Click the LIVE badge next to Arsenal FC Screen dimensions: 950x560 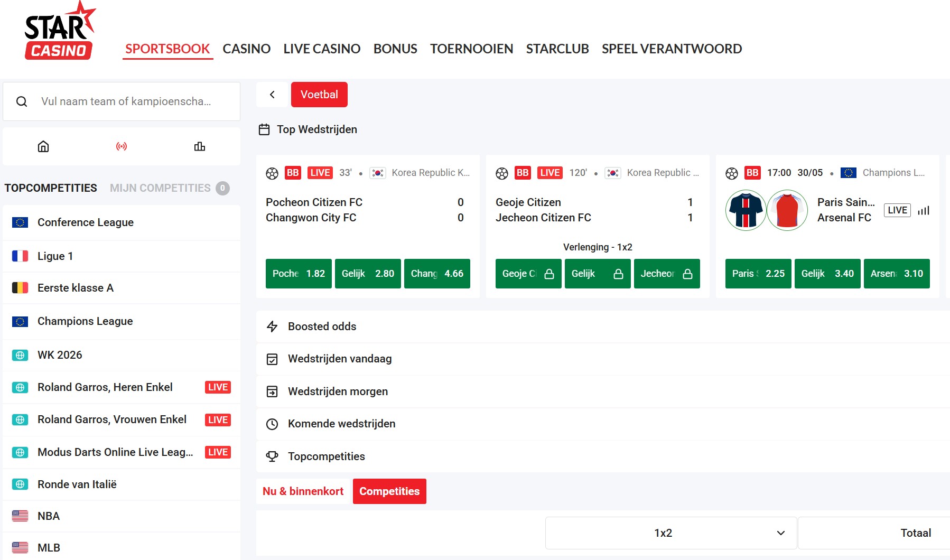click(897, 210)
